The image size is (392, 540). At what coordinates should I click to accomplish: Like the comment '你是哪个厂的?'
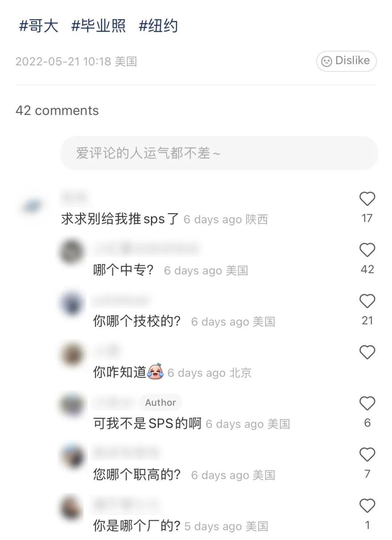[x=367, y=506]
